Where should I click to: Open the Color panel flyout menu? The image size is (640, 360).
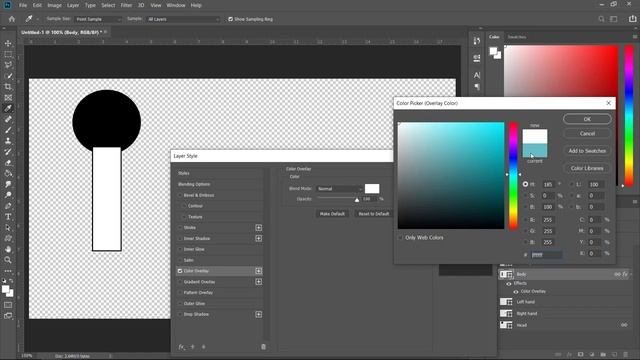(x=635, y=37)
